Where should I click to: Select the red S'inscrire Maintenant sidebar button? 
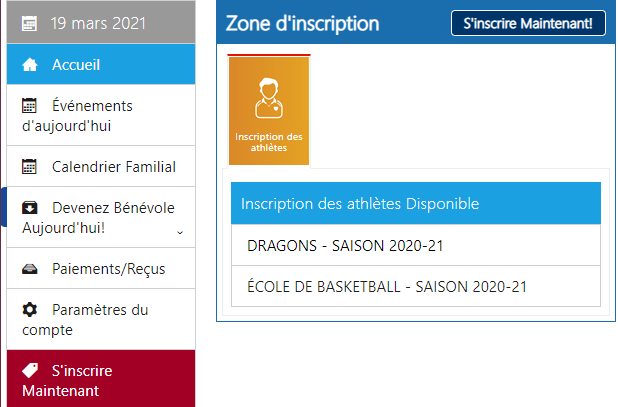point(101,379)
